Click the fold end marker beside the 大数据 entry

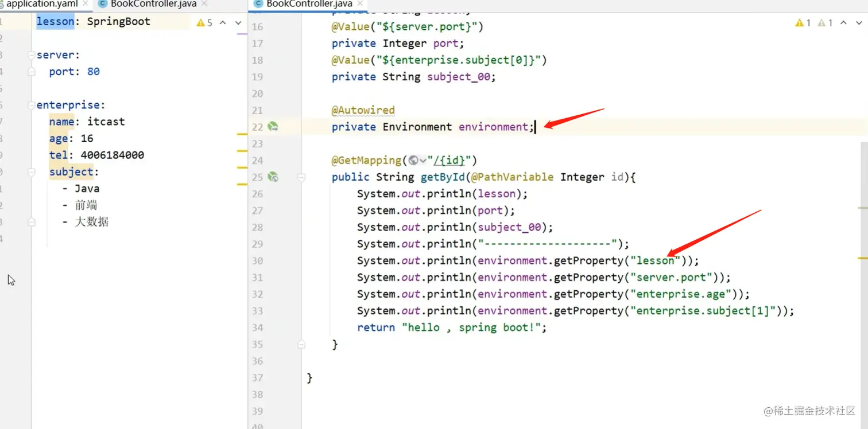click(32, 223)
